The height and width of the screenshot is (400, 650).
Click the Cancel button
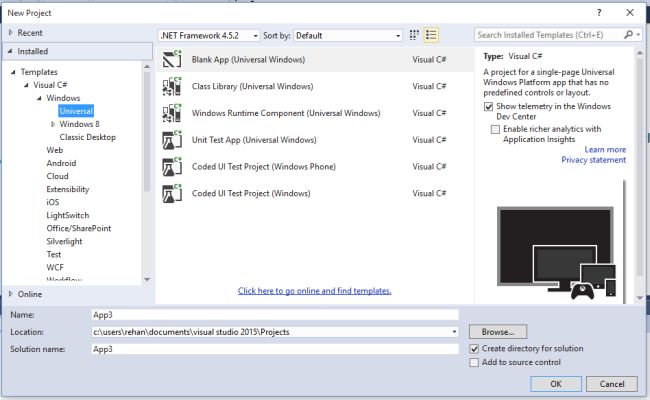click(x=612, y=384)
